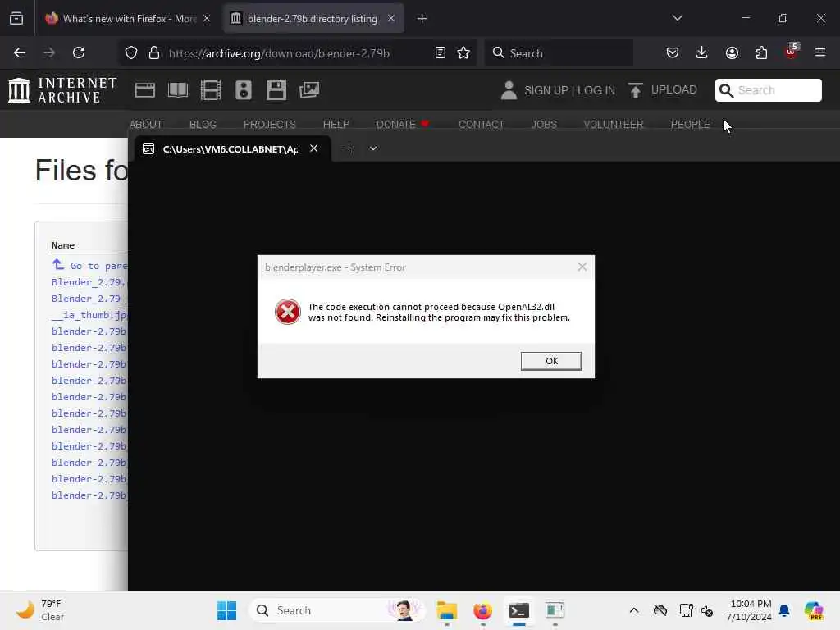Open the Images icon in Archive header

tap(309, 90)
